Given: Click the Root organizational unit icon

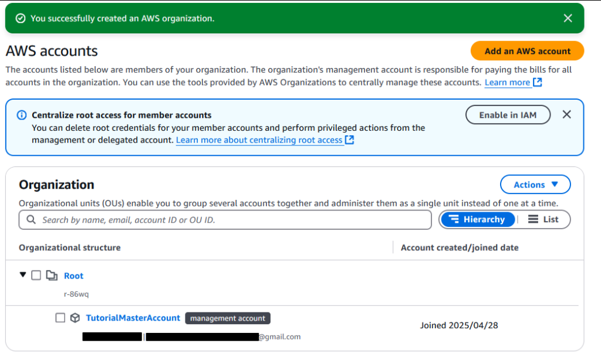Looking at the screenshot, I should click(x=52, y=275).
